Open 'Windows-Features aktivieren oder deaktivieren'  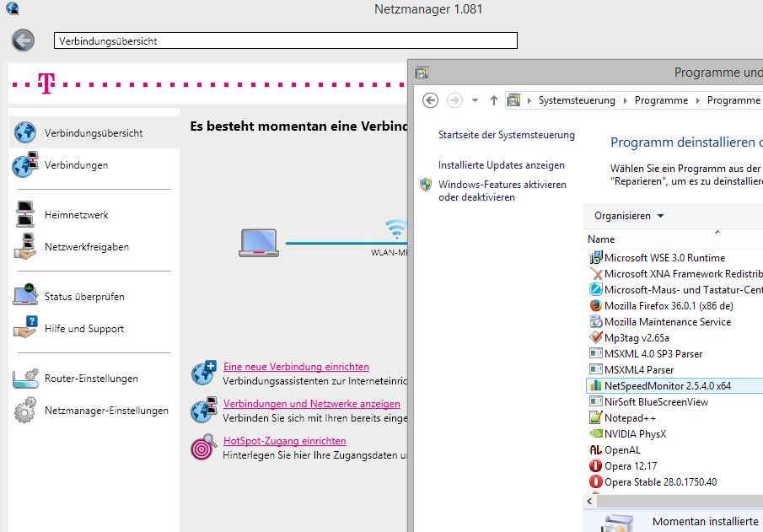[502, 191]
